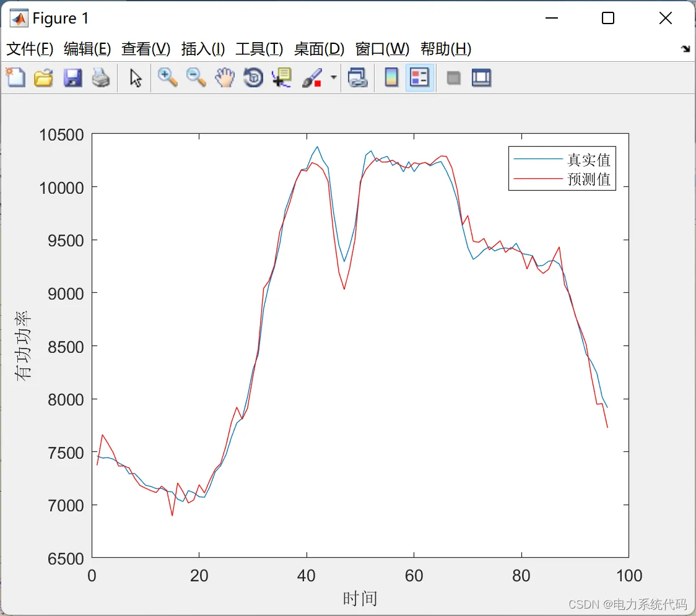This screenshot has height=616, width=696.
Task: Open the 桌面(D) menu
Action: click(x=319, y=49)
